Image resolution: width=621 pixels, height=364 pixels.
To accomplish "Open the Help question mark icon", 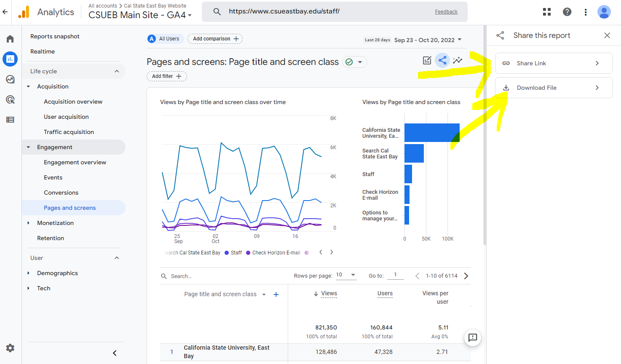I will [567, 12].
